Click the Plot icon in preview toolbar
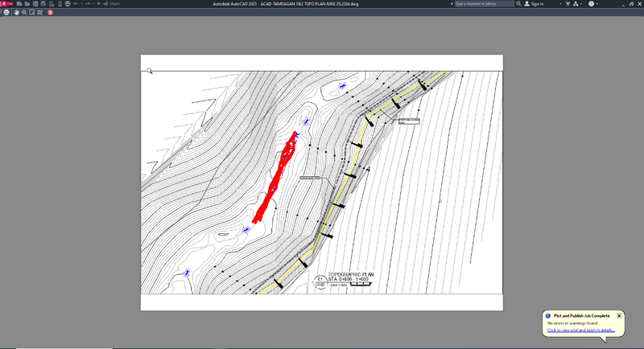644x349 pixels. tap(7, 12)
